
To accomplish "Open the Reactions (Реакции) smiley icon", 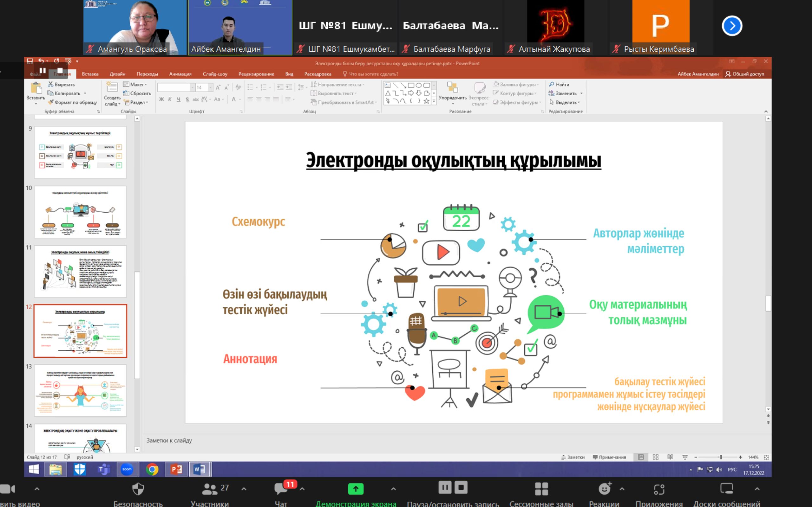I will 604,489.
